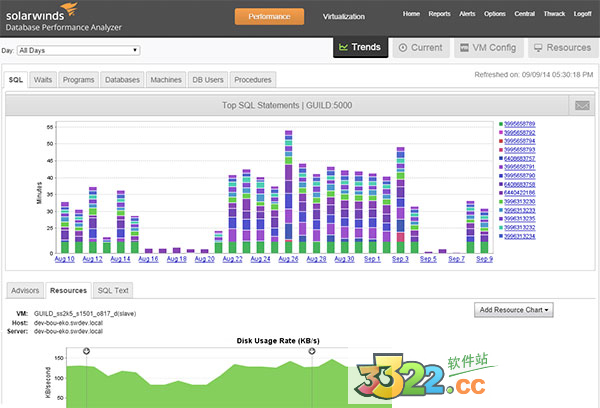Switch to the Trends view
This screenshot has width=600, height=408.
click(360, 47)
